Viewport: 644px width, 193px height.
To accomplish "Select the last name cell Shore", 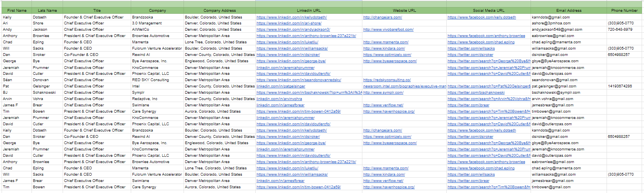I will (47, 23).
